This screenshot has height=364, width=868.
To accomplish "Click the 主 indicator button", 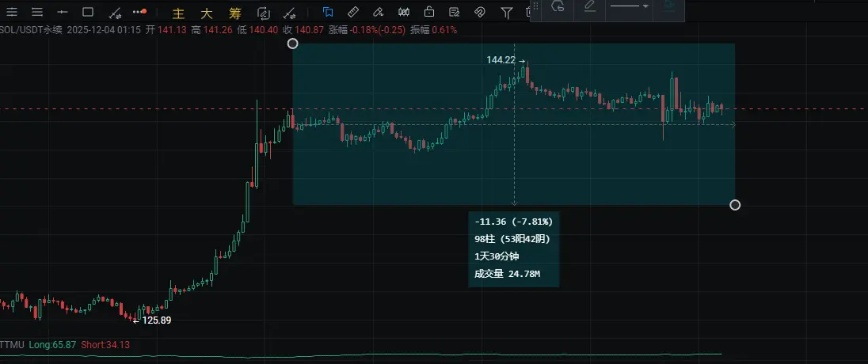I will click(x=177, y=13).
